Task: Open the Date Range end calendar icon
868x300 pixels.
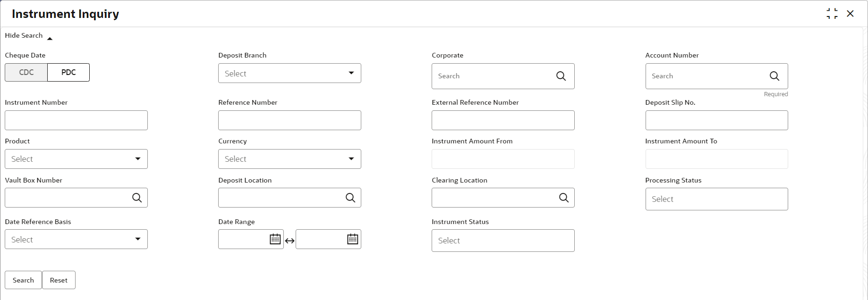Action: point(352,239)
